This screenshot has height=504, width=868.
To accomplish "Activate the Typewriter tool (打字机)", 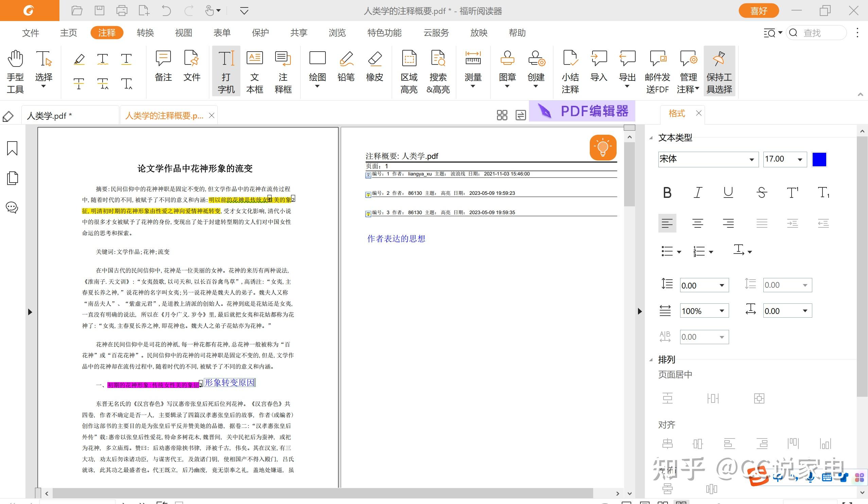I will (x=226, y=72).
